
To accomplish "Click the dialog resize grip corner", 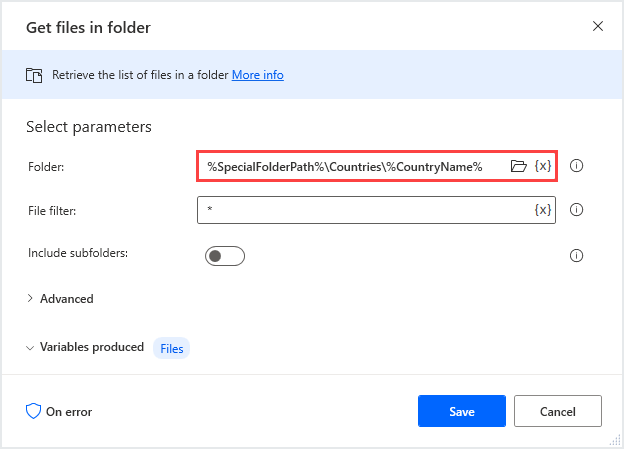I will (x=618, y=443).
